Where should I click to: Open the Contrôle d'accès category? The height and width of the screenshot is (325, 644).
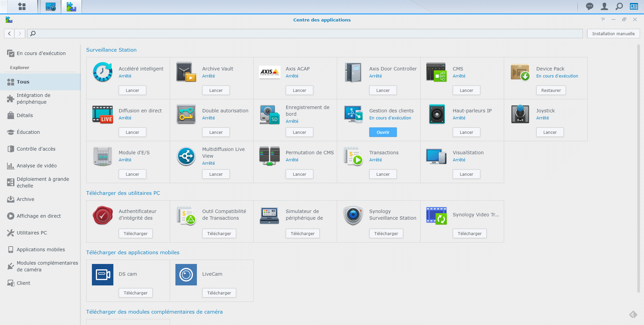pyautogui.click(x=40, y=149)
